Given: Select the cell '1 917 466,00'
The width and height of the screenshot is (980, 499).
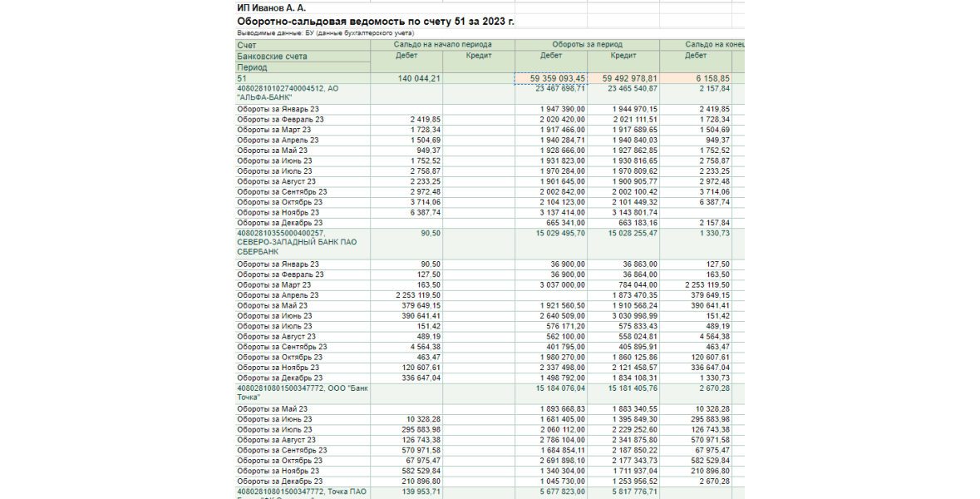Looking at the screenshot, I should coord(550,130).
